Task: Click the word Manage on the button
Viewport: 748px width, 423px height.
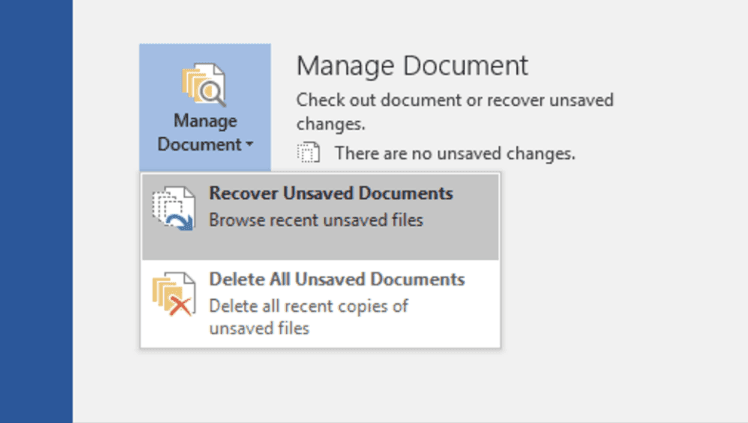Action: click(x=205, y=121)
